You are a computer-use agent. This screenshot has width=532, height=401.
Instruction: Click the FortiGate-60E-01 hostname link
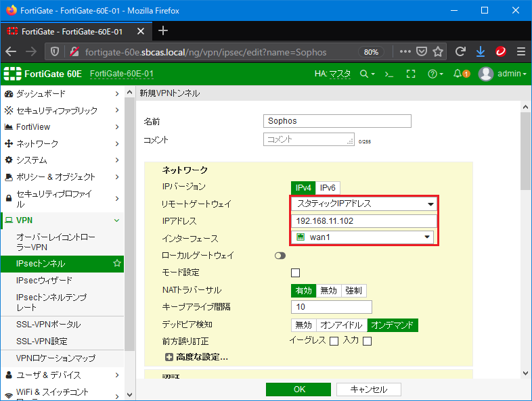pos(121,74)
